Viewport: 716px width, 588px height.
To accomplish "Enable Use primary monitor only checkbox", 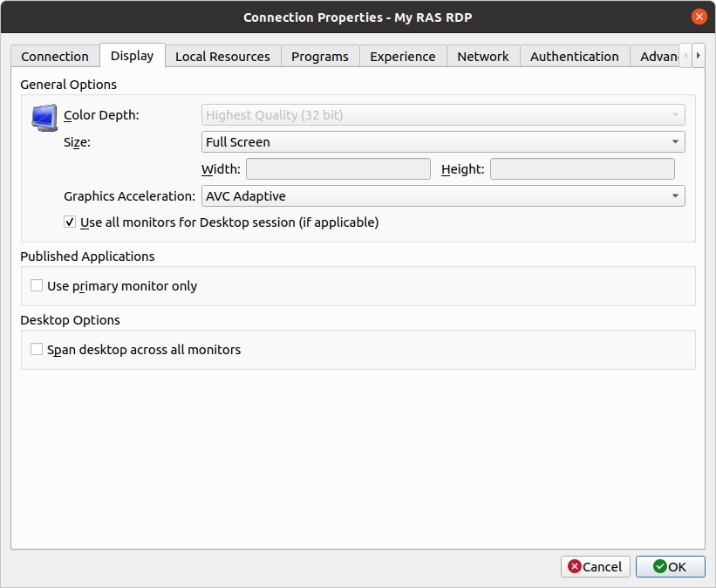I will coord(37,286).
